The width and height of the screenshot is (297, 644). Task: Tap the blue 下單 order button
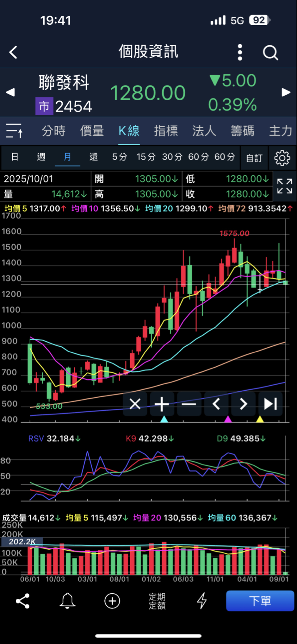(x=260, y=601)
